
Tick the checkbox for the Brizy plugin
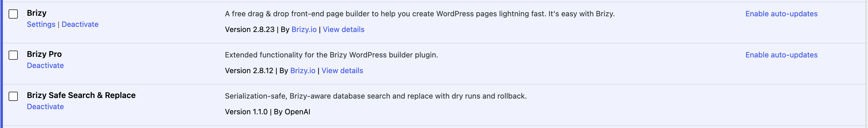[13, 14]
